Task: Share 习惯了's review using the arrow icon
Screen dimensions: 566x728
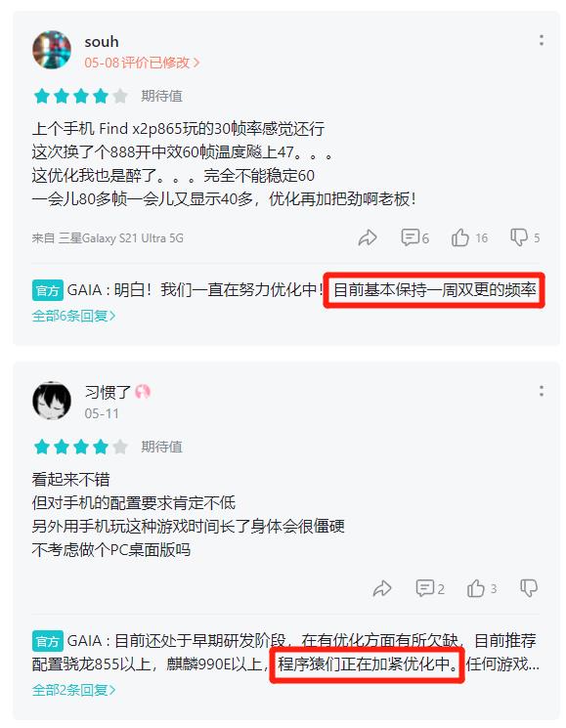Action: (x=382, y=588)
